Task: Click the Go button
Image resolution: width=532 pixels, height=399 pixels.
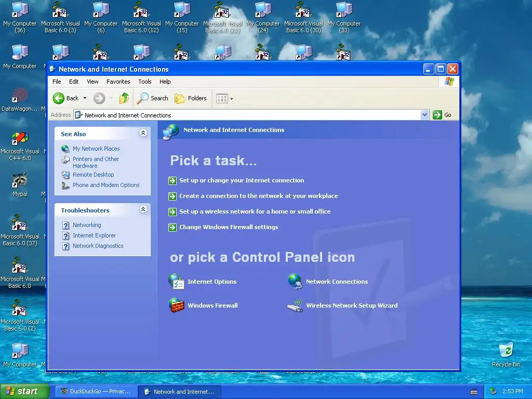Action: 443,115
